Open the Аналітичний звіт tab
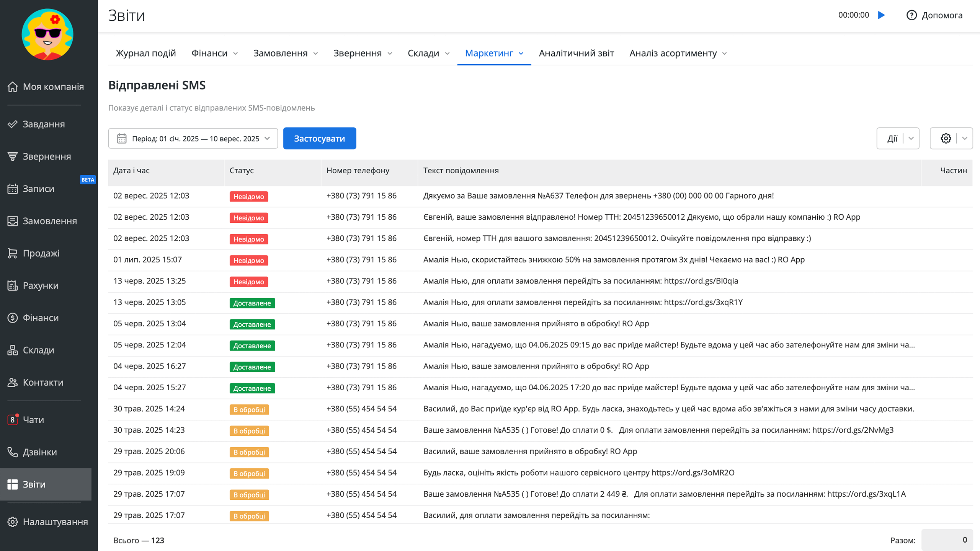The height and width of the screenshot is (551, 980). pos(576,53)
